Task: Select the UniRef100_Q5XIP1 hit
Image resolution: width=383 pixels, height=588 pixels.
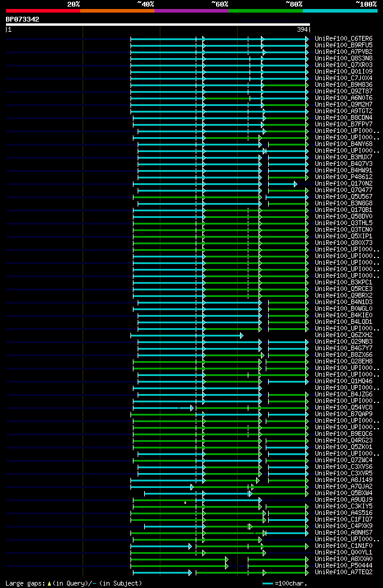Action: [344, 237]
